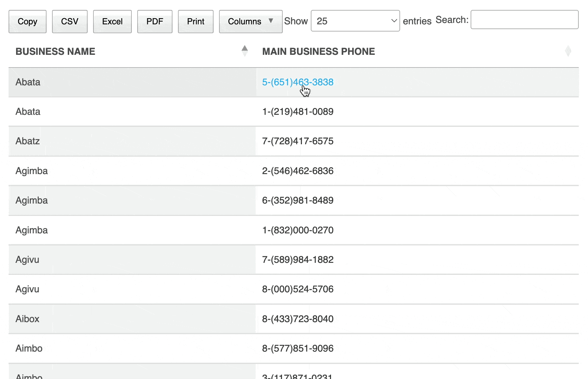Click the sort icon beside Business Name

click(244, 51)
